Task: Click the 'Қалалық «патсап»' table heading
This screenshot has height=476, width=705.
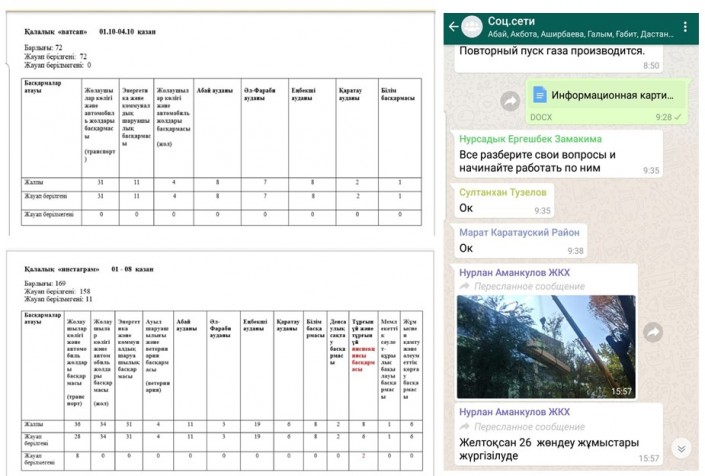Action: click(57, 31)
